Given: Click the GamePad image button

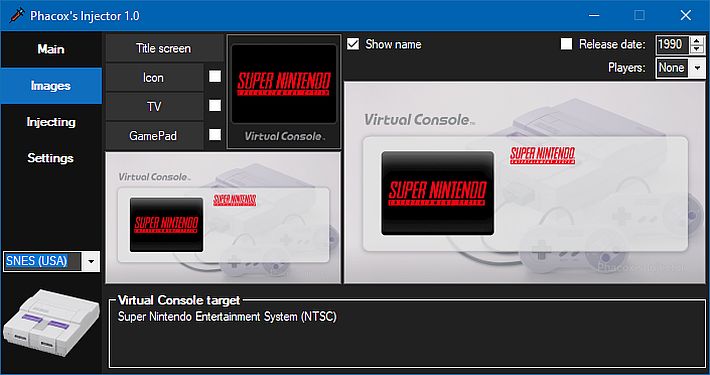Looking at the screenshot, I should tap(154, 136).
